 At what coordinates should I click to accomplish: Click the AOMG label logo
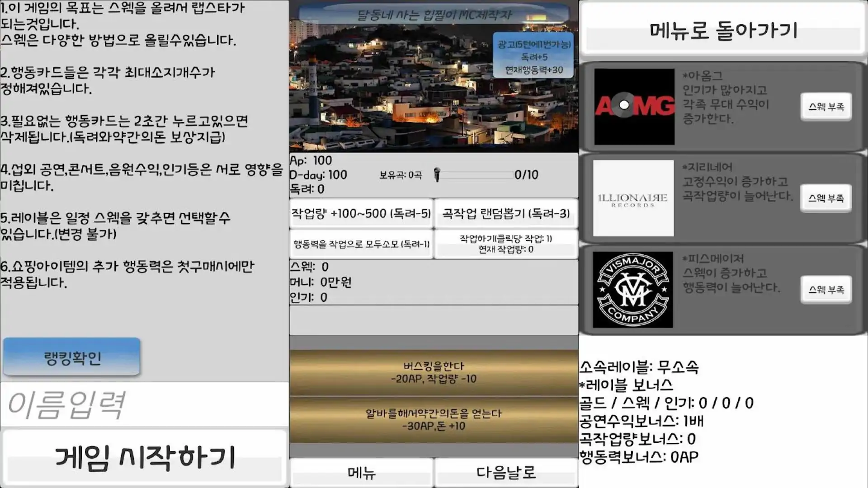click(634, 107)
